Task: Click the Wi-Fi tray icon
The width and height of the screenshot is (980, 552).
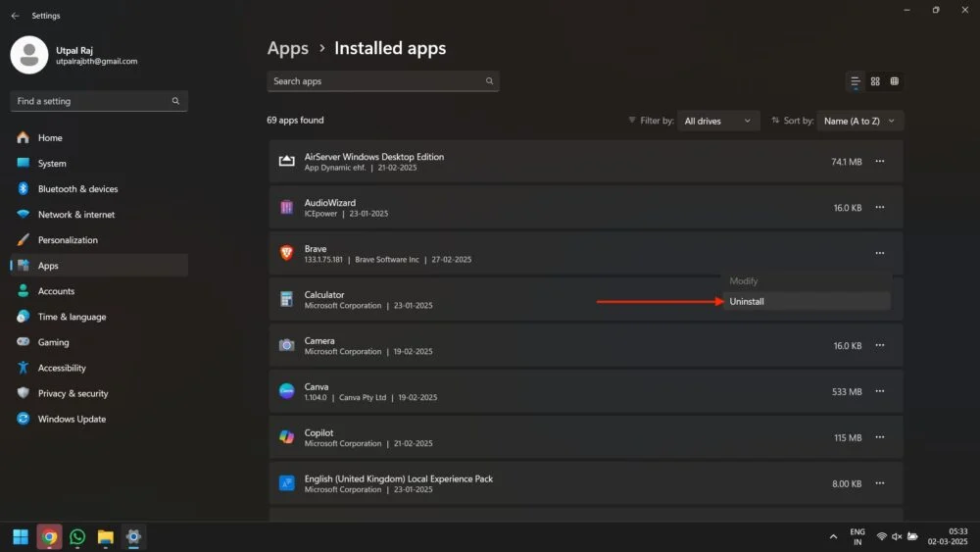Action: tap(881, 537)
